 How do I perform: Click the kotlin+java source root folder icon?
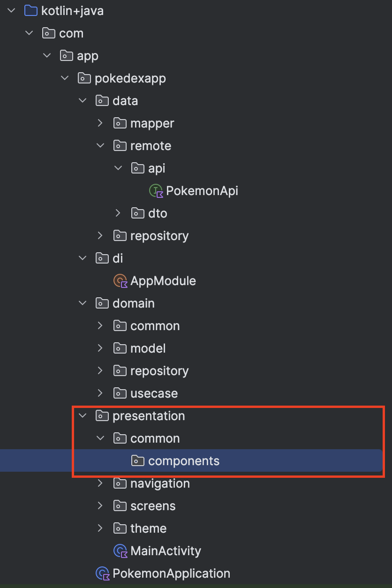coord(30,11)
